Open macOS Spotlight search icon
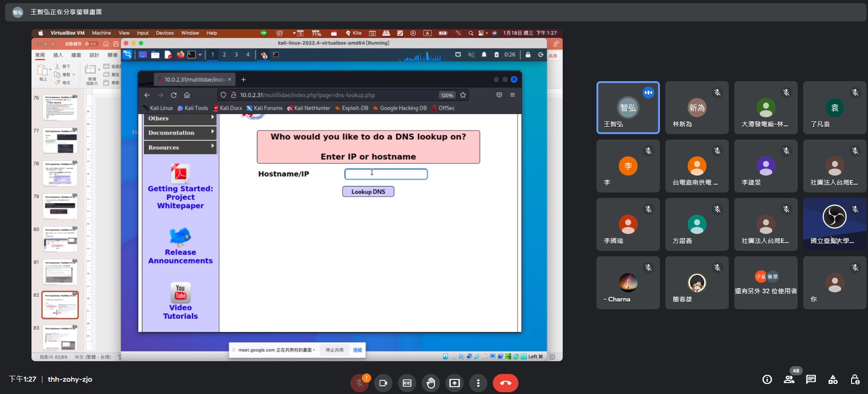The image size is (868, 394). click(x=471, y=33)
